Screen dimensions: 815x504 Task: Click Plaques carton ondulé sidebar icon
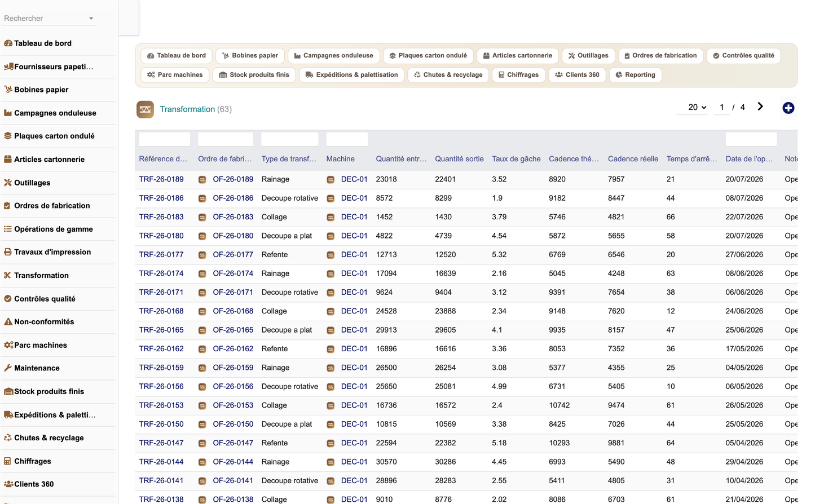tap(8, 136)
